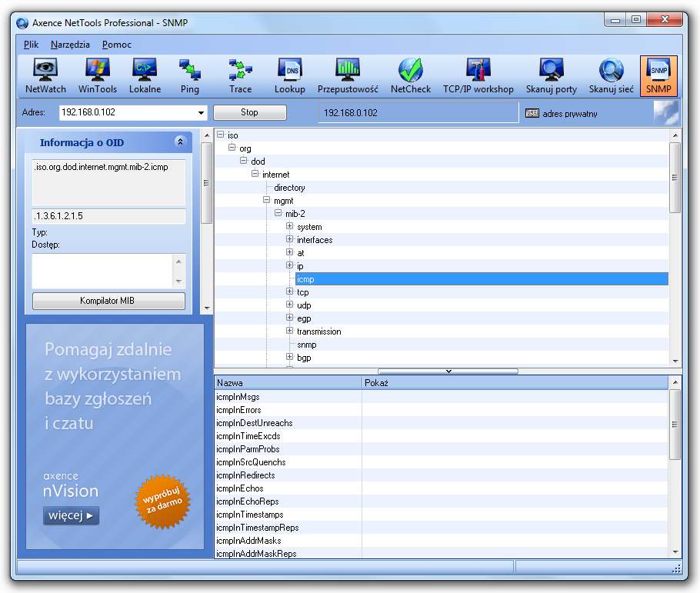Collapse the dod tree node
The height and width of the screenshot is (593, 700).
[244, 160]
